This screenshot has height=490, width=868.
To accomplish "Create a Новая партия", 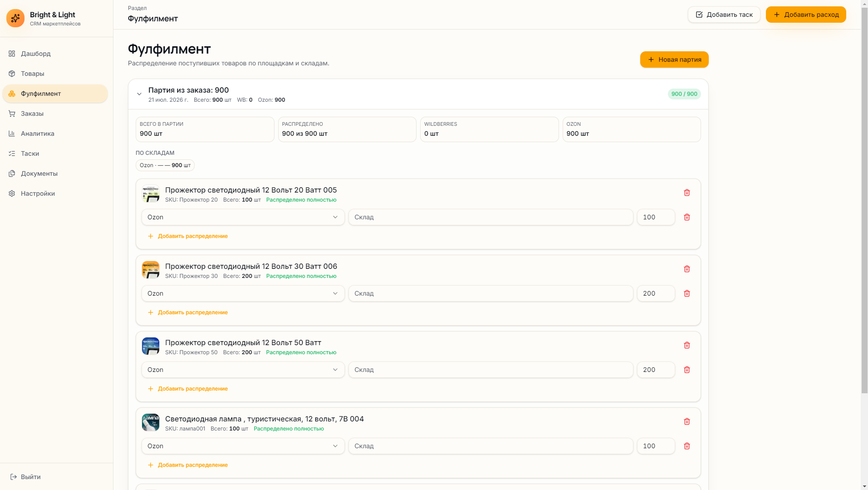I will pos(674,59).
